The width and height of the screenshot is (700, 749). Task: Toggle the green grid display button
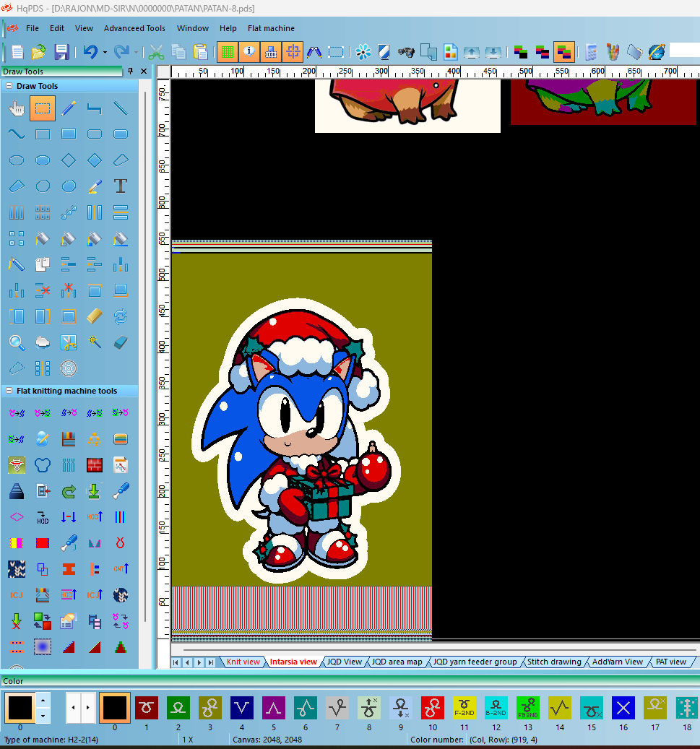pos(228,52)
